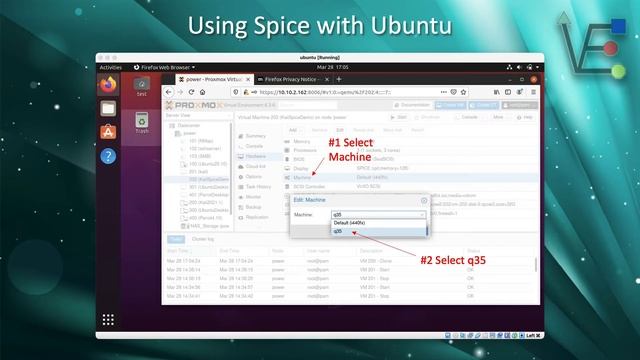
Task: Open the Trash desktop icon
Action: 142,123
